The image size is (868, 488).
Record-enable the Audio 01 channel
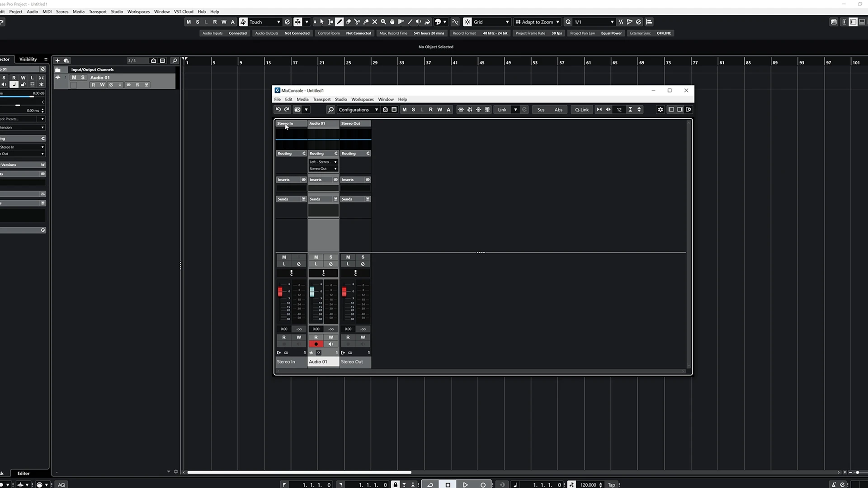point(316,344)
